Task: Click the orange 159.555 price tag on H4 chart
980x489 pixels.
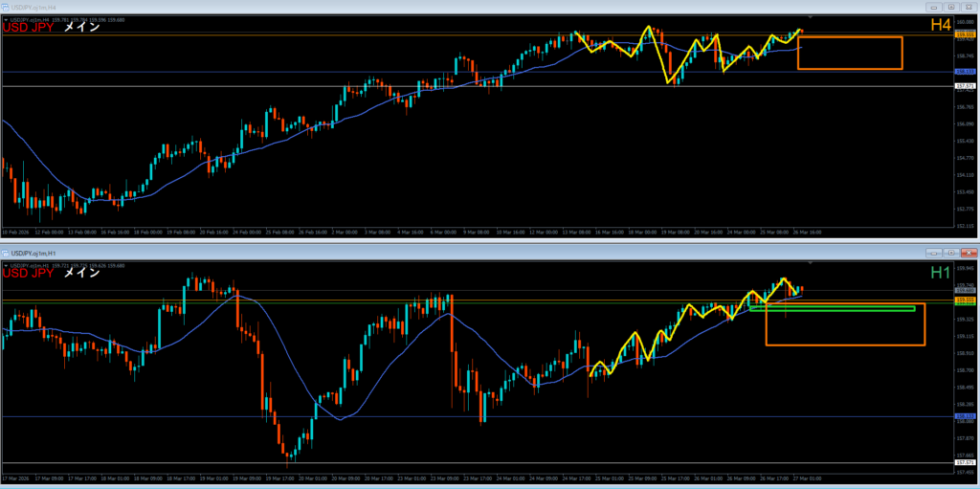Action: point(966,35)
